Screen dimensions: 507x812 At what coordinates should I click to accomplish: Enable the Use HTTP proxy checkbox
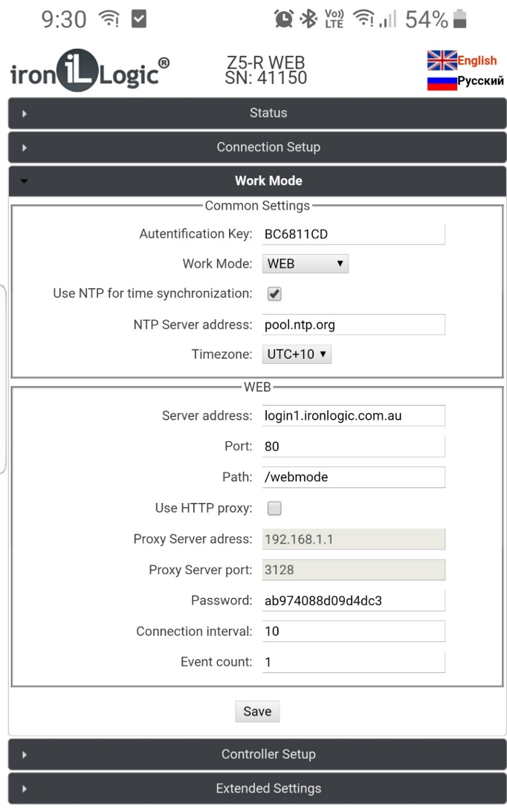tap(274, 509)
